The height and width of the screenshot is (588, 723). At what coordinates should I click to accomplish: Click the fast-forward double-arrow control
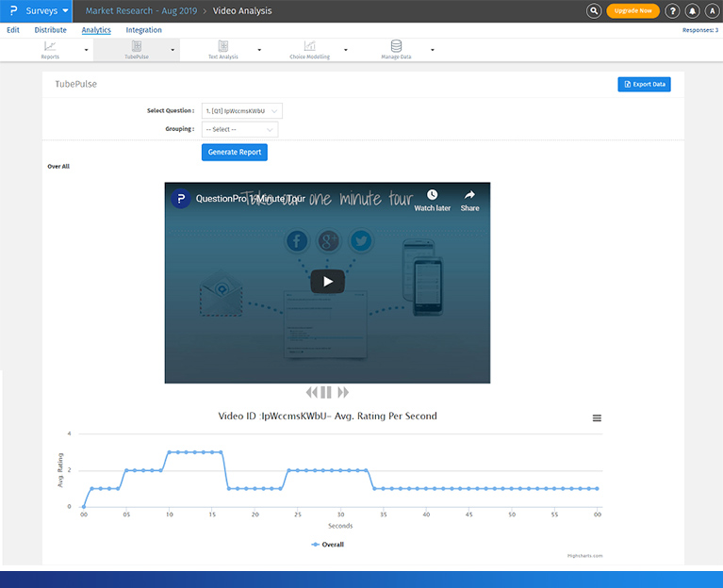[x=343, y=392]
